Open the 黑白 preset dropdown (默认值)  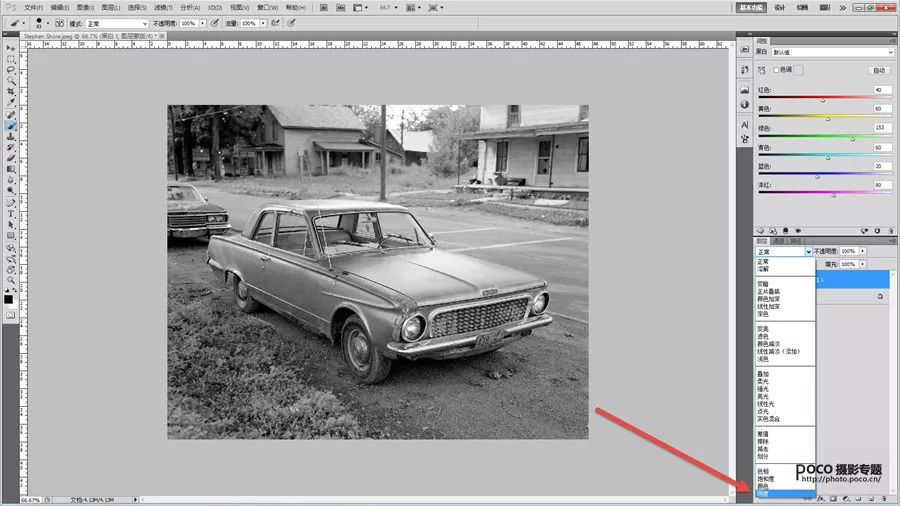(x=833, y=52)
